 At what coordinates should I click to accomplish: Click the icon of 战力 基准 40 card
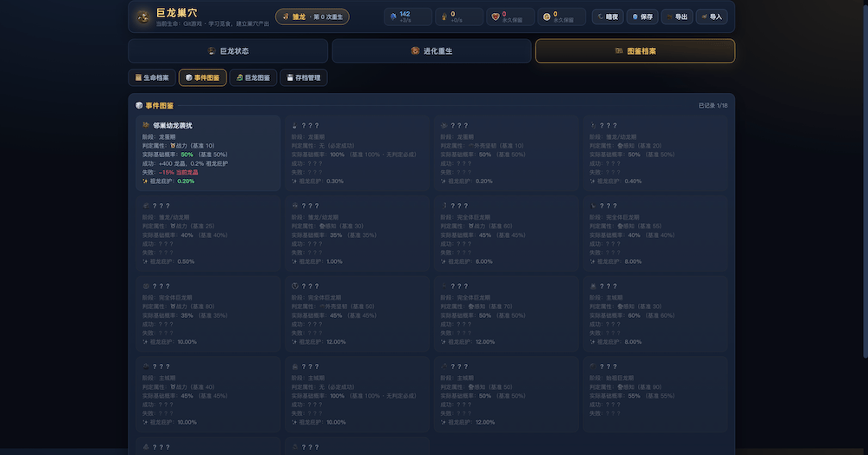146,366
